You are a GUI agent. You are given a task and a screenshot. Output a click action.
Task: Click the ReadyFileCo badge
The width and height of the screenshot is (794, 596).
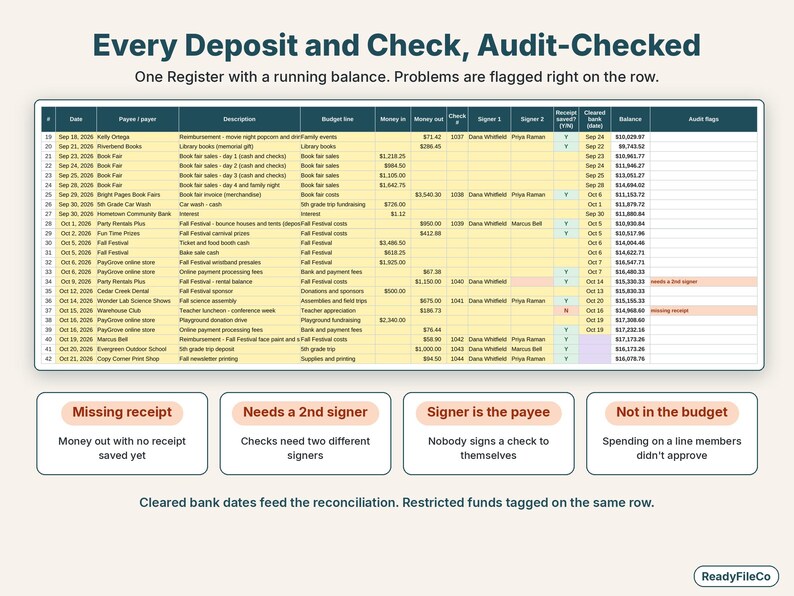pos(736,576)
